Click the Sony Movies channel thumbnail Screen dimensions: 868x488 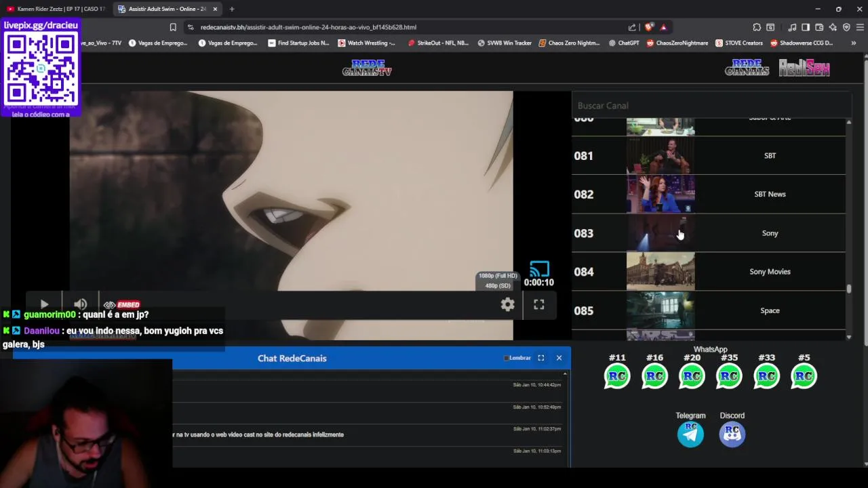tap(660, 272)
